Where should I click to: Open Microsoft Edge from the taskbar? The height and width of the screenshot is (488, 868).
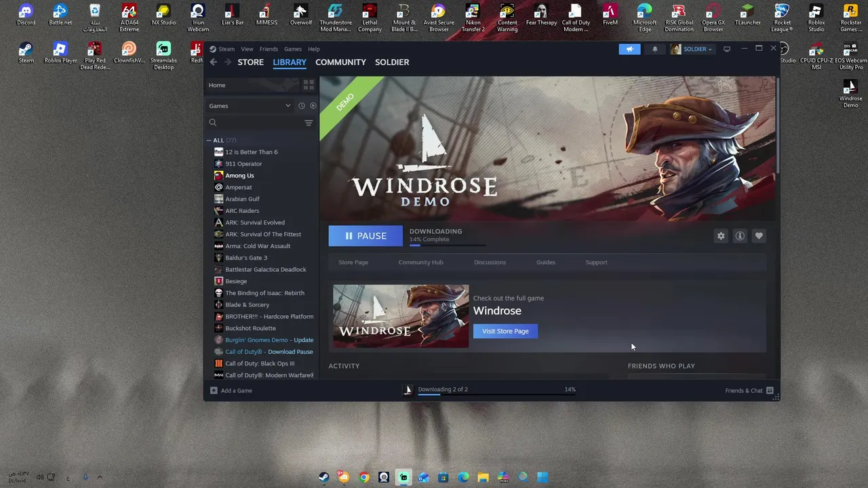[463, 477]
